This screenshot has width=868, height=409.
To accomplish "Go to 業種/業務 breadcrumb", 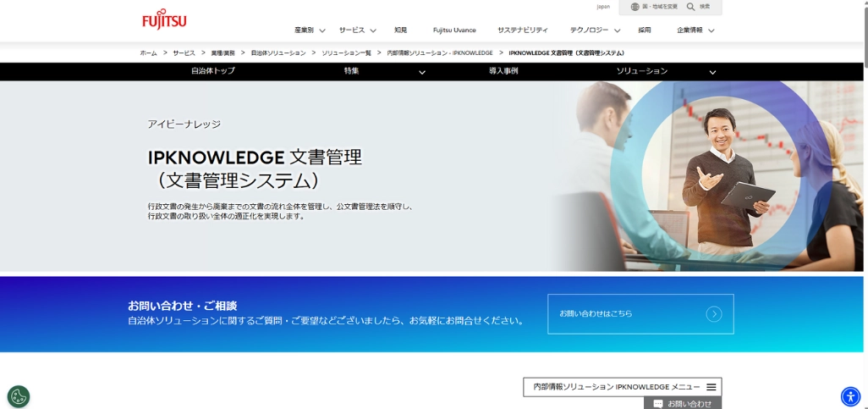I will pos(222,53).
